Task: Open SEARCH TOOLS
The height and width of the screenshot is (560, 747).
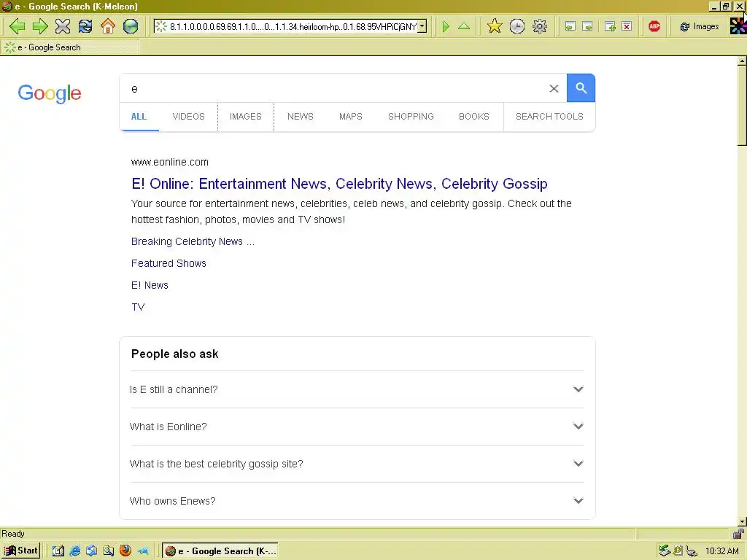Action: [549, 117]
